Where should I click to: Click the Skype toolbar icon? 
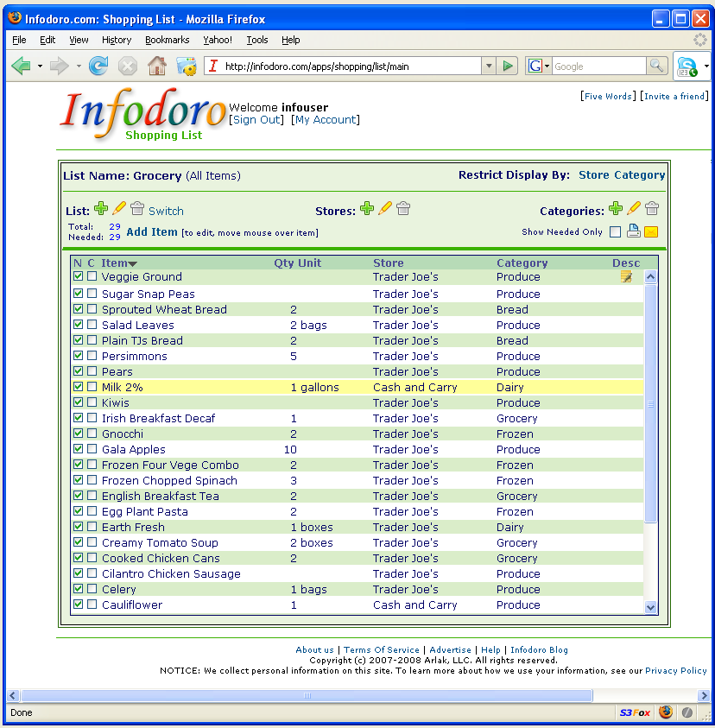(x=687, y=66)
